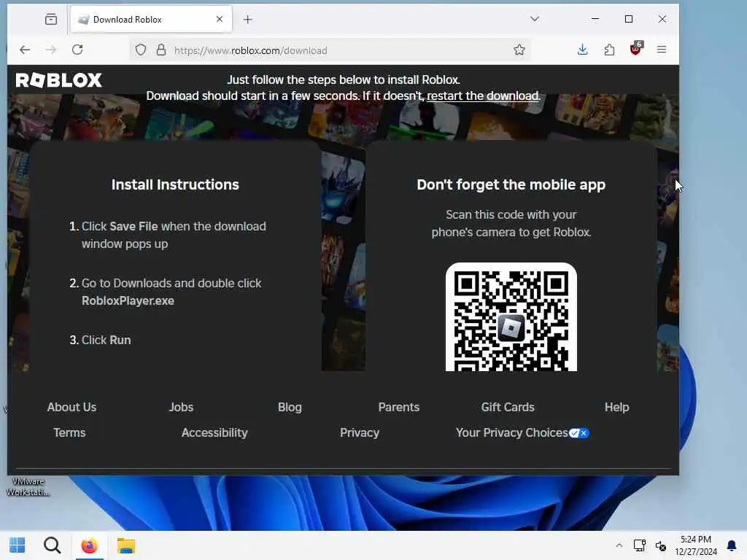Image resolution: width=747 pixels, height=560 pixels.
Task: Click the Firefox back arrow button
Action: click(x=25, y=50)
